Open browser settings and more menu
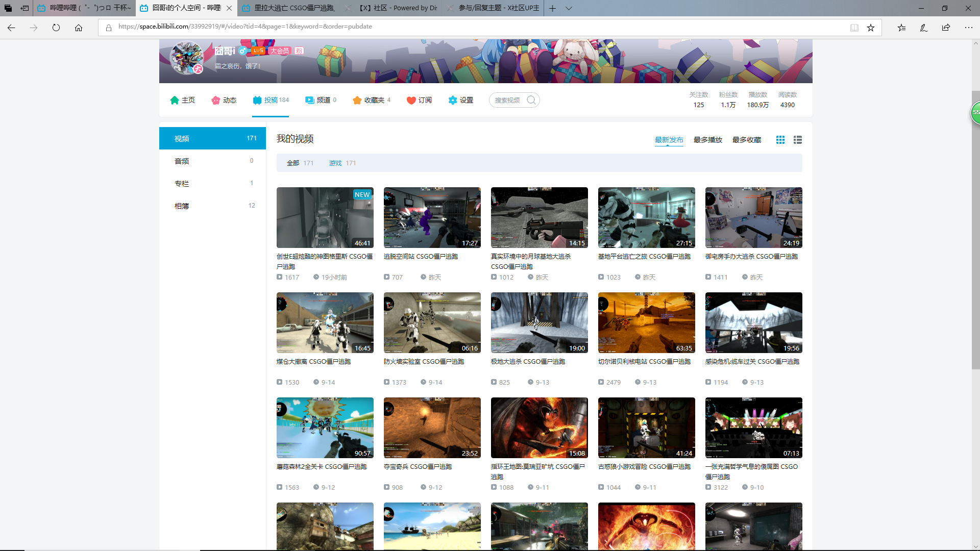This screenshot has width=980, height=551. click(x=968, y=28)
